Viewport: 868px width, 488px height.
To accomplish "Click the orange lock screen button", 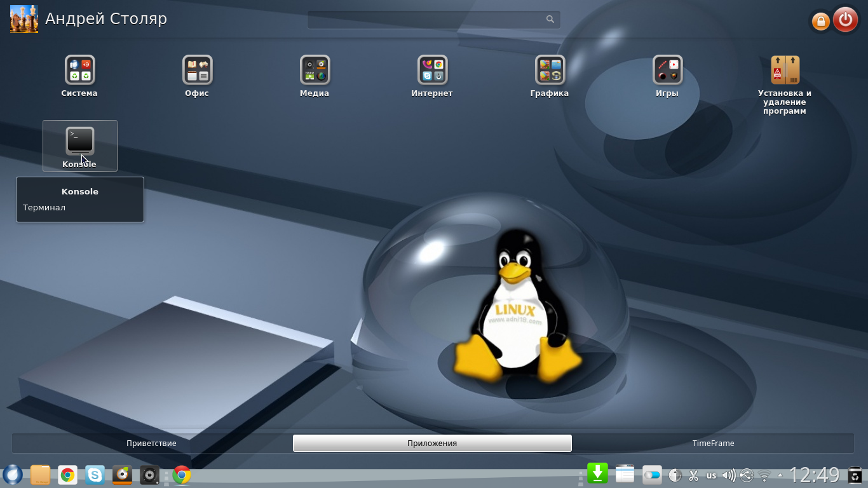I will (820, 22).
